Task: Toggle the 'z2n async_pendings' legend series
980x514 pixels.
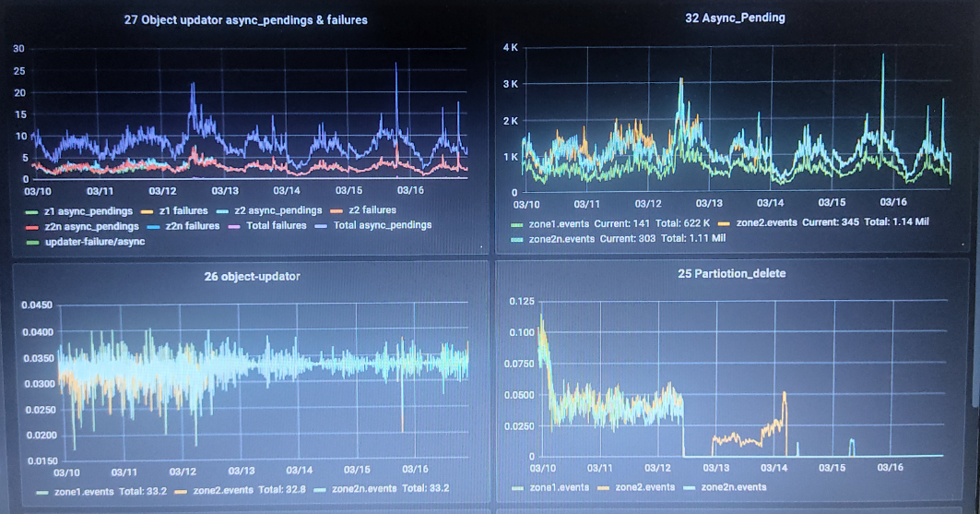Action: click(92, 226)
